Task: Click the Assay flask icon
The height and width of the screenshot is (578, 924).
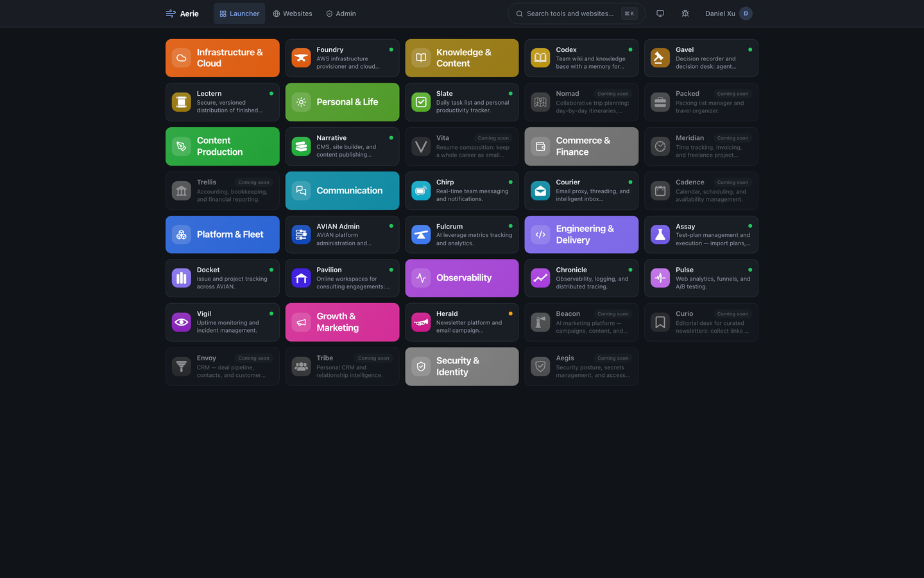Action: (x=660, y=234)
